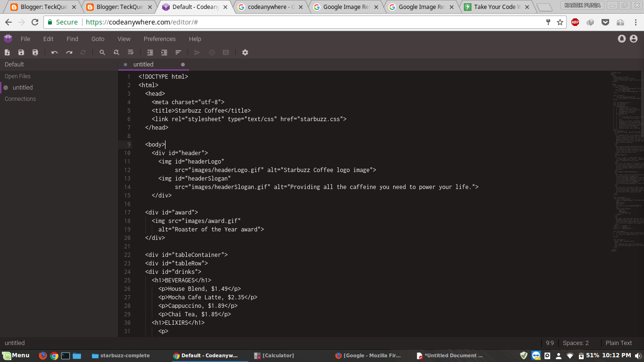Open Find and Replace toolbar icon
This screenshot has width=644, height=362.
click(116, 52)
